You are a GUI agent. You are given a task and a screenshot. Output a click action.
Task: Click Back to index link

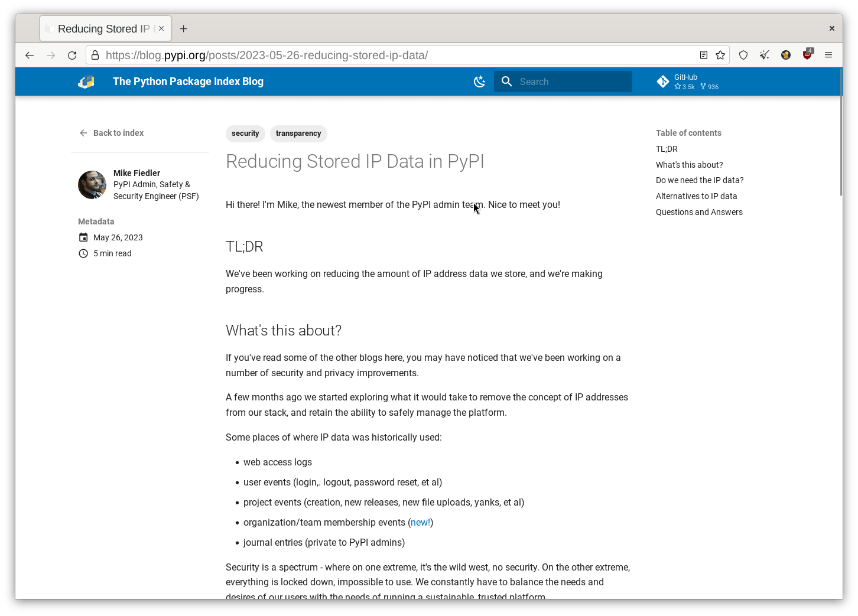click(x=112, y=133)
